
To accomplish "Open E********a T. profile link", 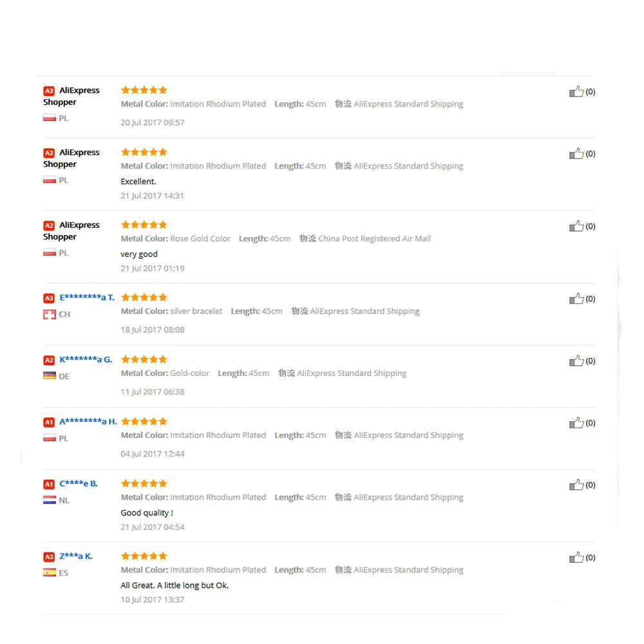I will 87,298.
